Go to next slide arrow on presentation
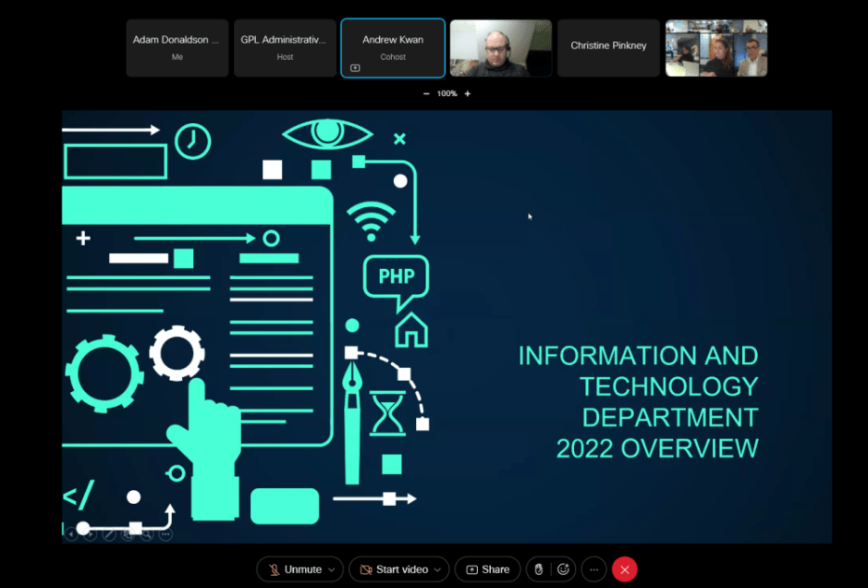The height and width of the screenshot is (588, 868). 91,533
